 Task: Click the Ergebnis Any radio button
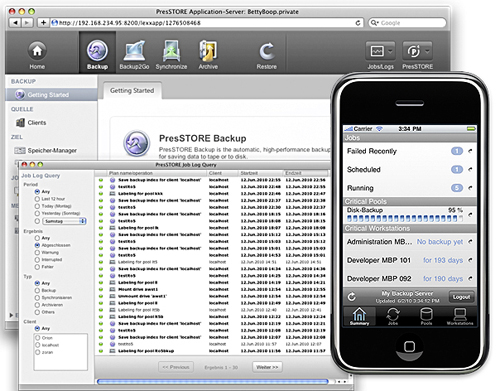click(37, 238)
